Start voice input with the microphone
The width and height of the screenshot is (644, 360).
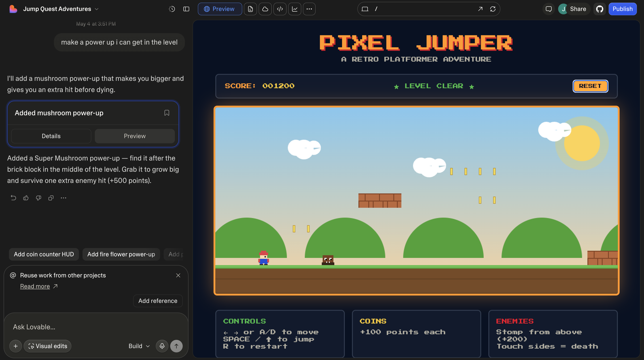[162, 346]
